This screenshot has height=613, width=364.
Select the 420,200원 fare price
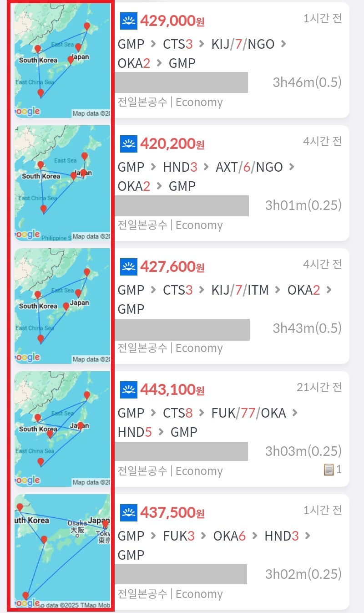pyautogui.click(x=172, y=144)
